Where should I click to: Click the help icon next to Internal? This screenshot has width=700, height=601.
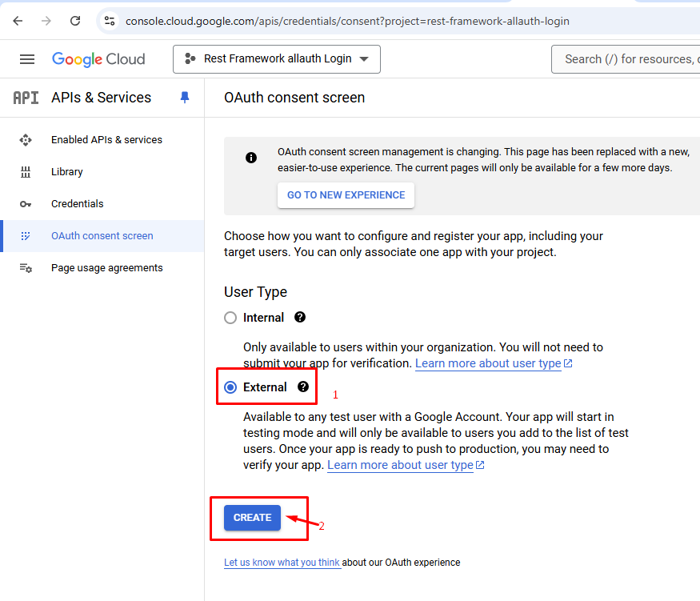pos(300,318)
